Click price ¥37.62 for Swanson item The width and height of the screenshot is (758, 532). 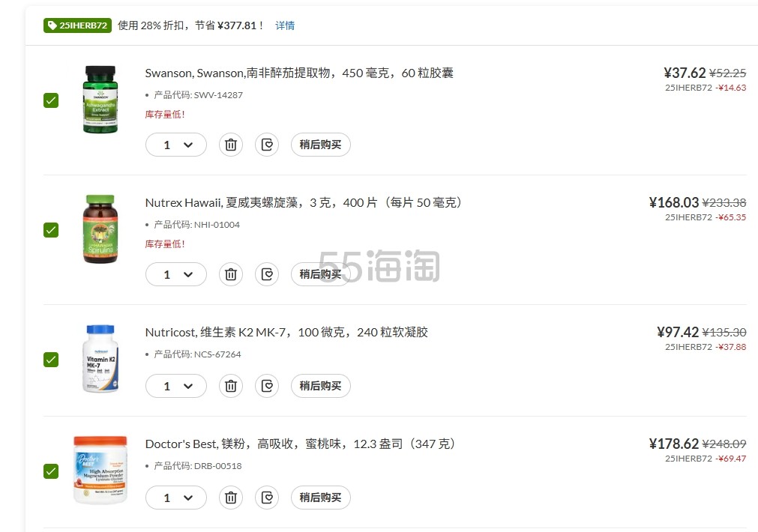[x=685, y=73]
